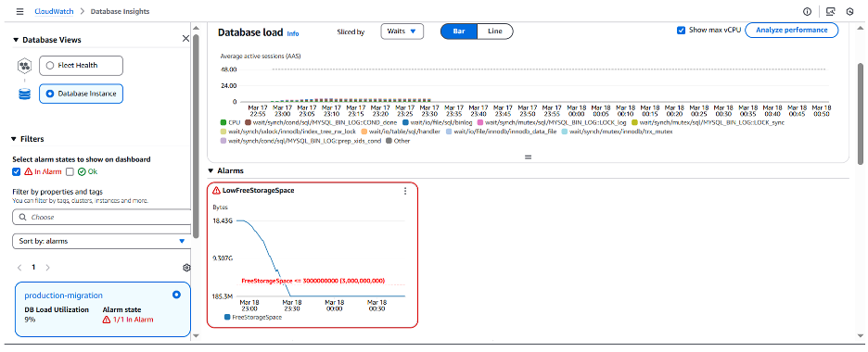Click the MYSQL_BIN_LOG::LOCK_log legend swatch
Image resolution: width=868 pixels, height=352 pixels.
click(480, 122)
